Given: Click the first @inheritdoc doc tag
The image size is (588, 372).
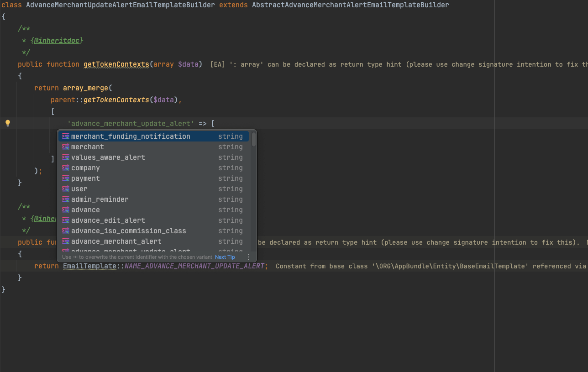Looking at the screenshot, I should 58,41.
